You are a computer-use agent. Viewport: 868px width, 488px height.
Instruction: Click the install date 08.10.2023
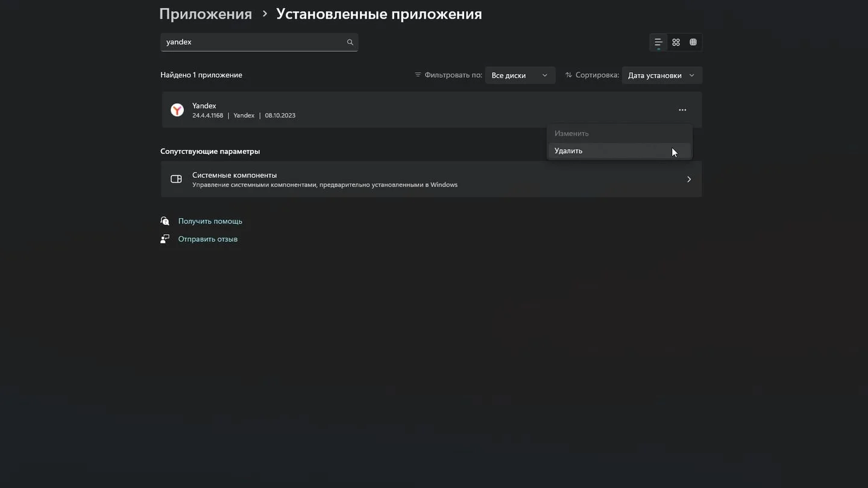click(280, 115)
